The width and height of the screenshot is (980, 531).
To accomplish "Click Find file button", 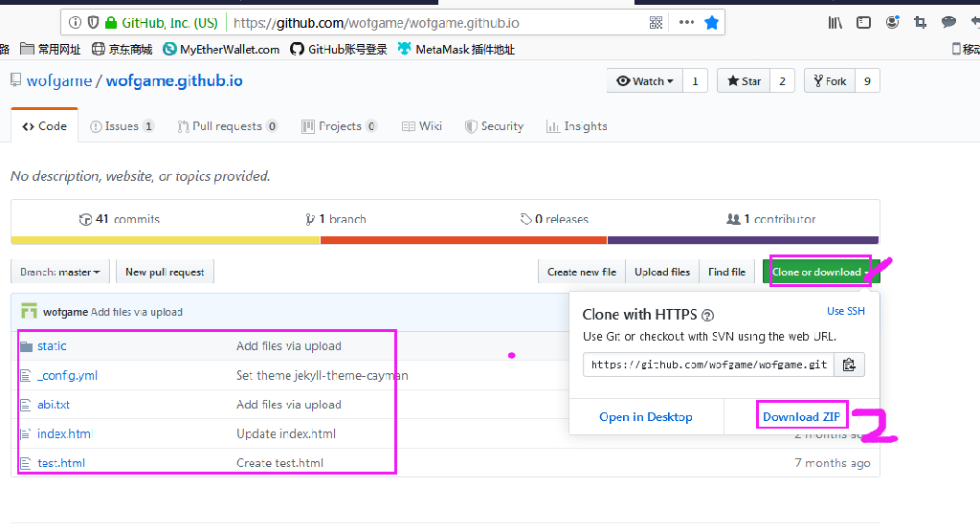I will point(727,272).
